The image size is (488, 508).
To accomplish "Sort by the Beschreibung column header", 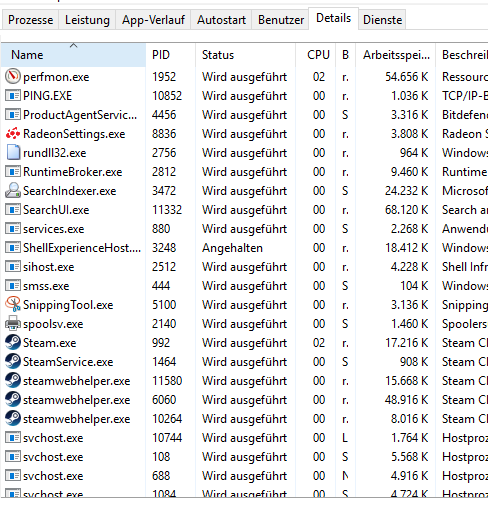I will click(x=462, y=55).
